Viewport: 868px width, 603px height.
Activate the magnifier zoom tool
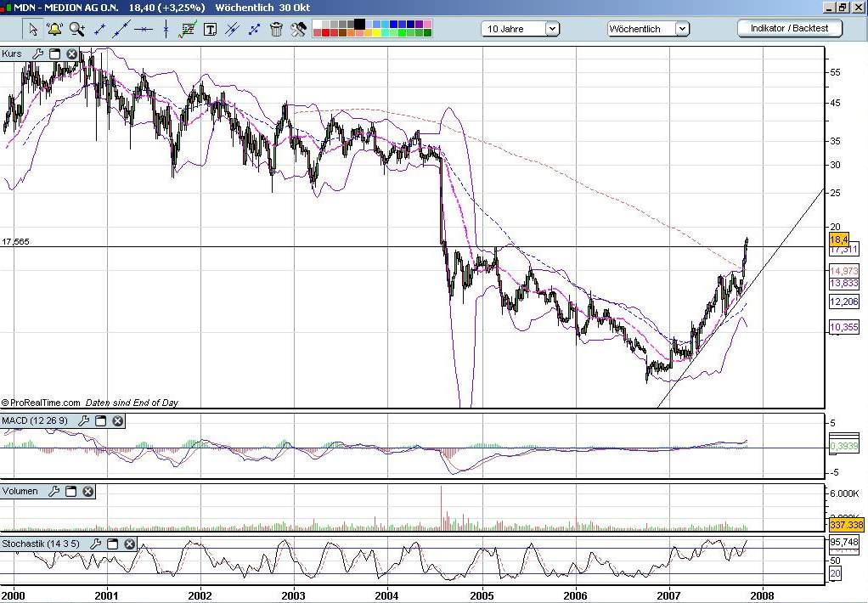coord(77,29)
